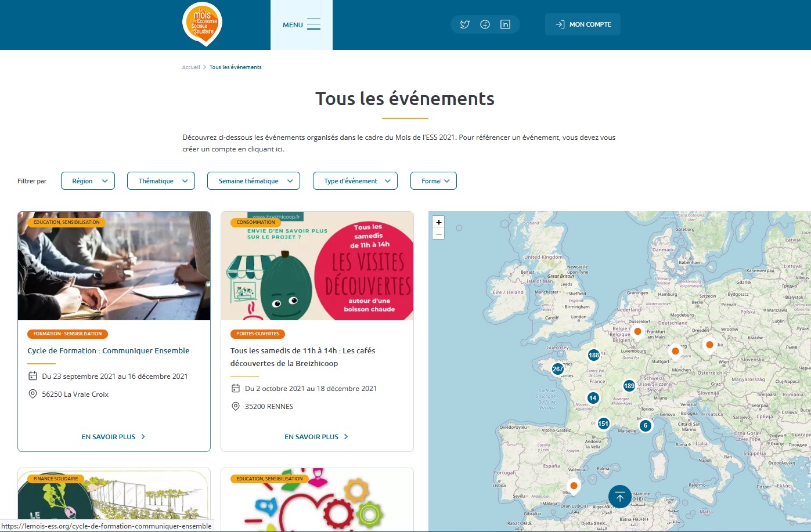Click EN SAVOIR PLUS for Cycle de Formation
The image size is (811, 532).
(114, 437)
